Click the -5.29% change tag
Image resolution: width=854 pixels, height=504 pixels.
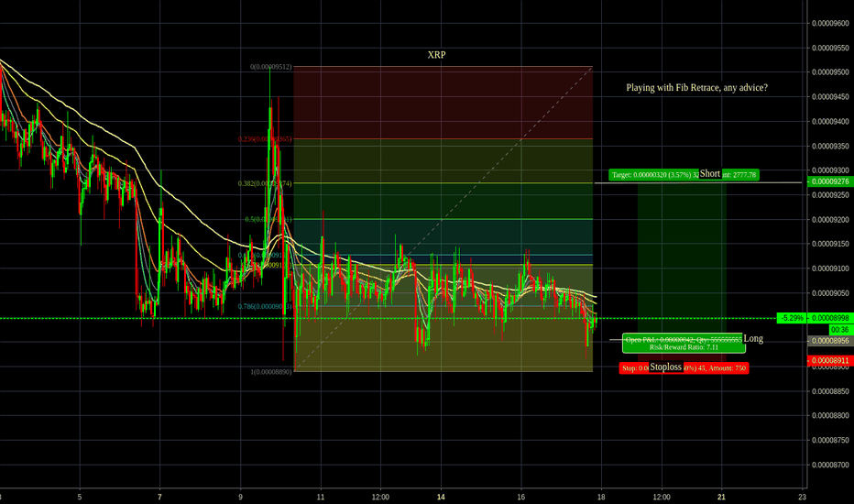pos(792,318)
